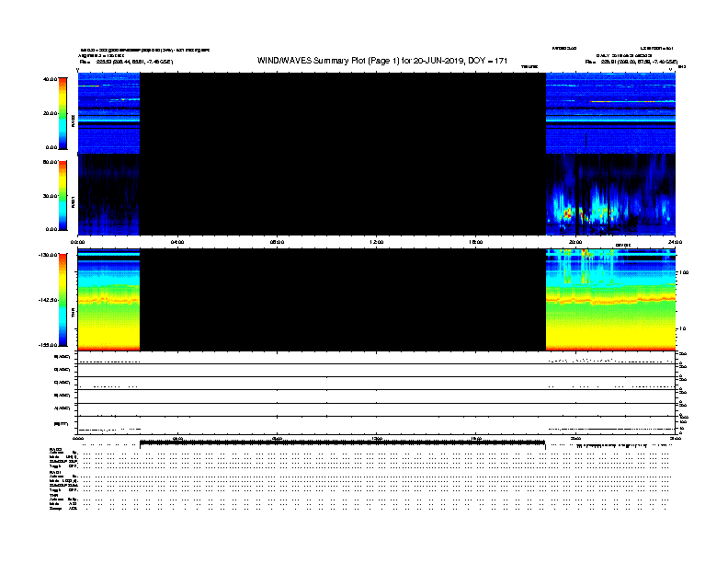Viewport: 728px width, 563px height.
Task: Click the RAD1 color scale bar
Action: [63, 196]
